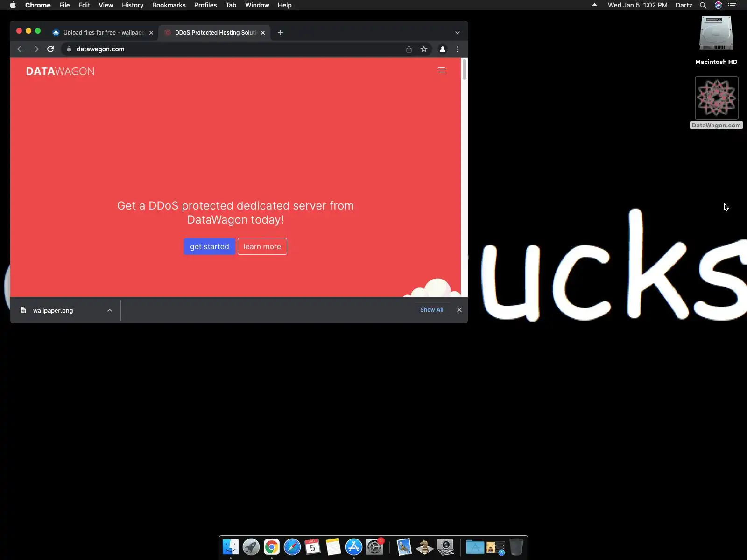Open the Downloads stack in Dock
Image resolution: width=747 pixels, height=560 pixels.
coord(495,547)
